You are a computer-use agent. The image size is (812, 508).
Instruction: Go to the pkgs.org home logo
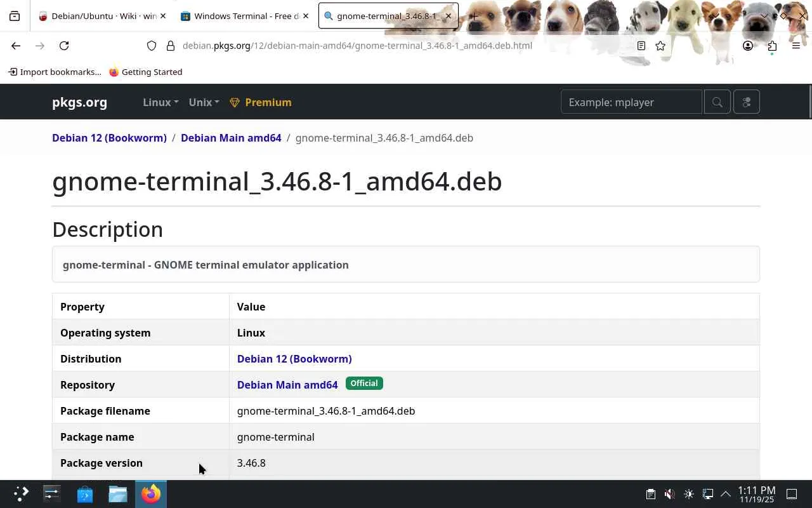pyautogui.click(x=79, y=102)
